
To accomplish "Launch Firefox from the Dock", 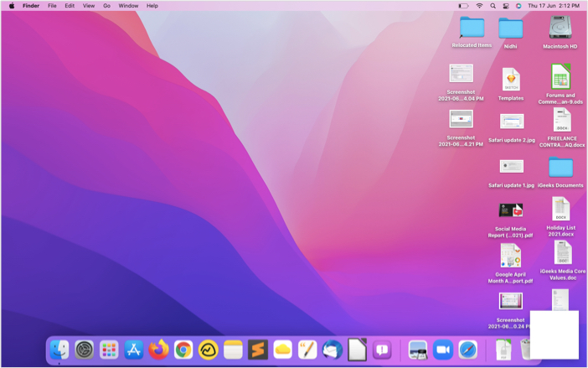I will (x=158, y=350).
